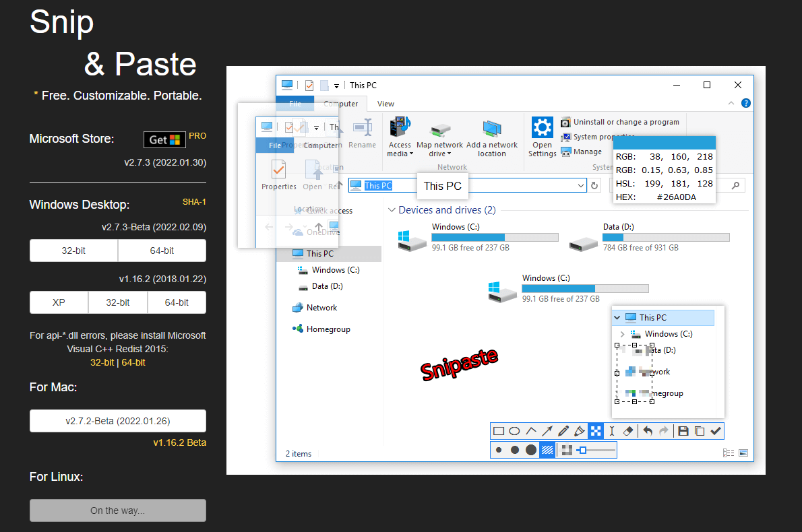Select the Pencil tool
This screenshot has height=532, width=802.
coord(563,431)
